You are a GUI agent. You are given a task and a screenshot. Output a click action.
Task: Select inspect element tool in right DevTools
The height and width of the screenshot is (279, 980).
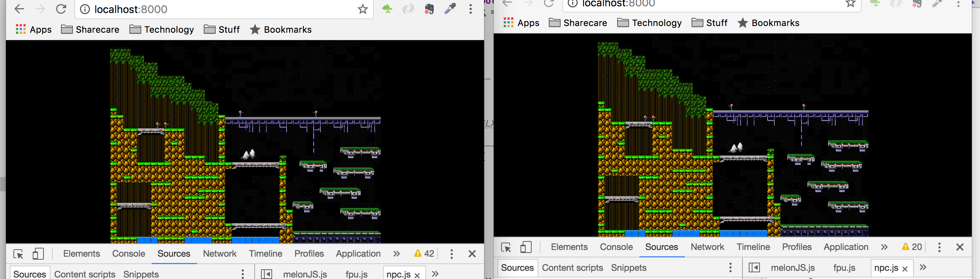click(x=506, y=247)
